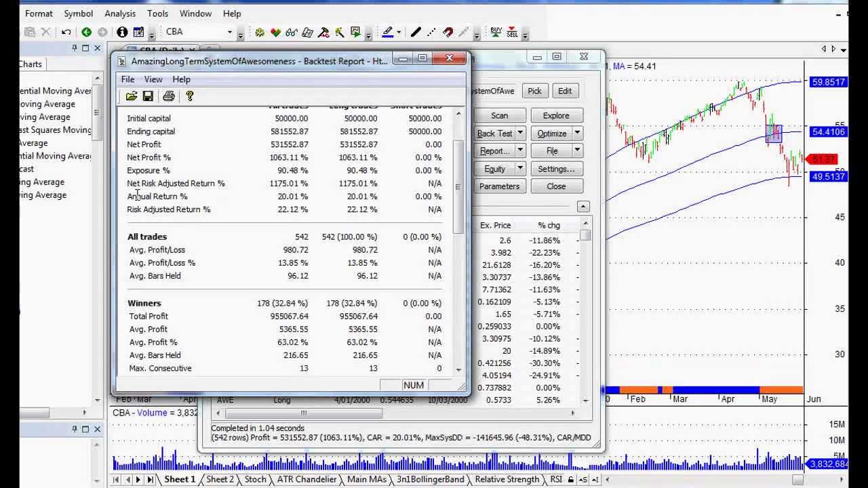Image resolution: width=868 pixels, height=488 pixels.
Task: Click the calendar icon next to info
Action: (x=138, y=32)
